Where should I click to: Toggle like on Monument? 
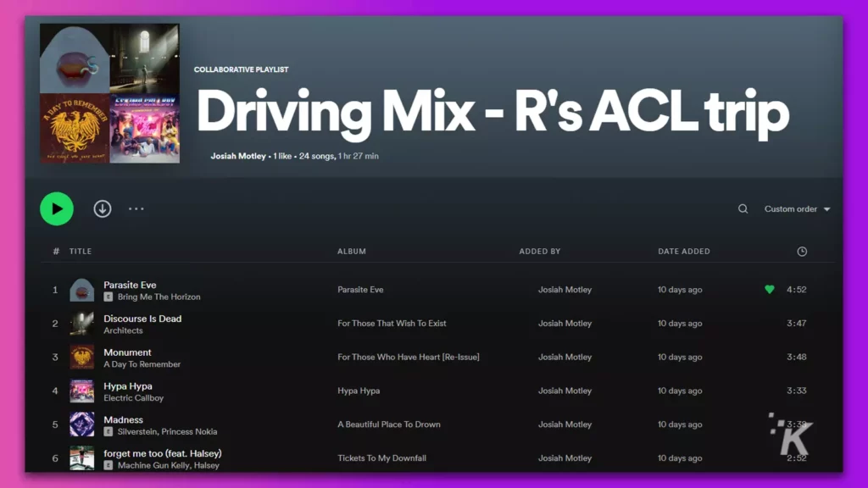tap(769, 357)
